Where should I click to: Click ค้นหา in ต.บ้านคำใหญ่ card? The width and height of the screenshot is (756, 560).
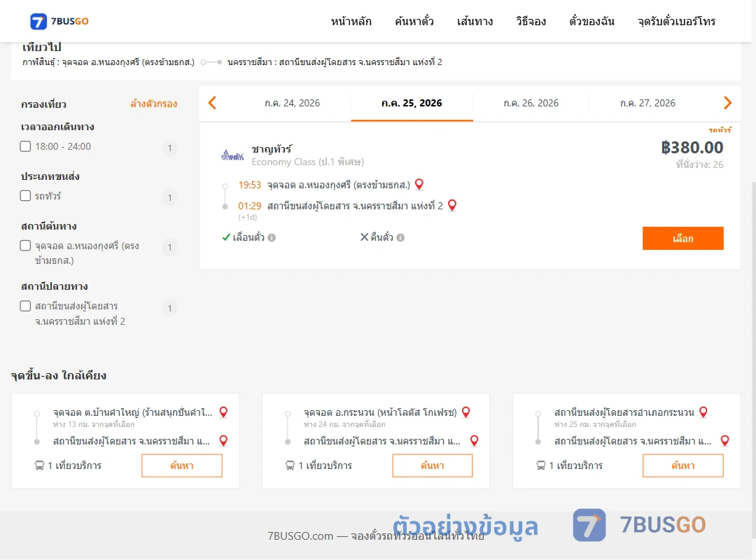[182, 465]
